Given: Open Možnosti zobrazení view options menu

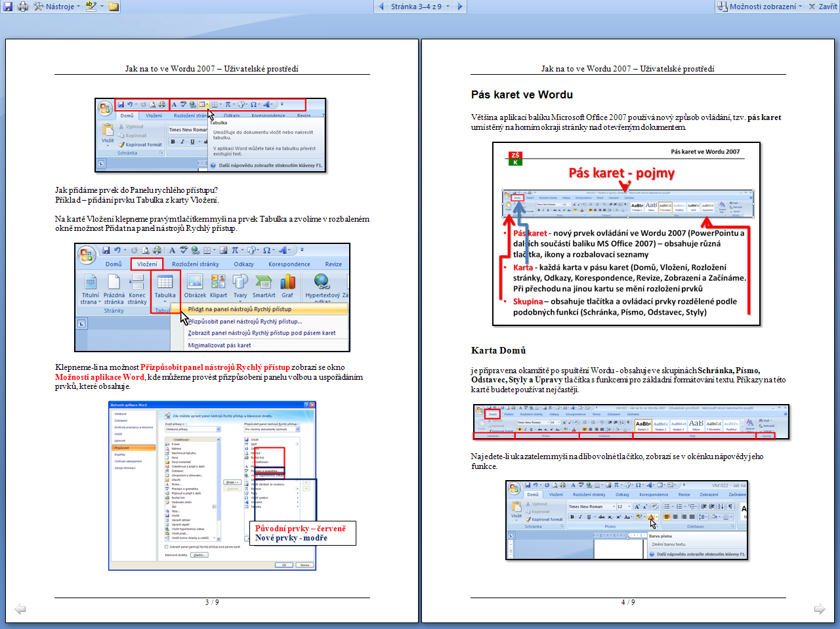Looking at the screenshot, I should [760, 7].
